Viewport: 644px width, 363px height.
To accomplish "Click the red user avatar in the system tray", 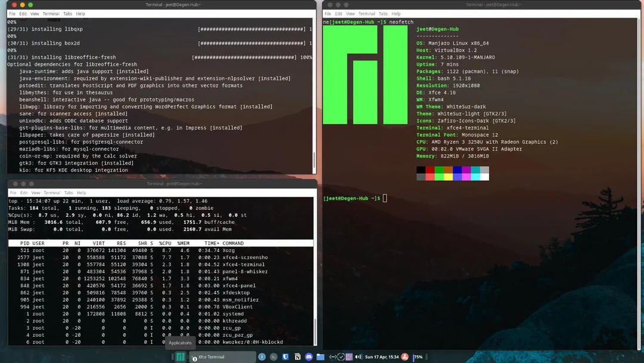I will coord(404,358).
